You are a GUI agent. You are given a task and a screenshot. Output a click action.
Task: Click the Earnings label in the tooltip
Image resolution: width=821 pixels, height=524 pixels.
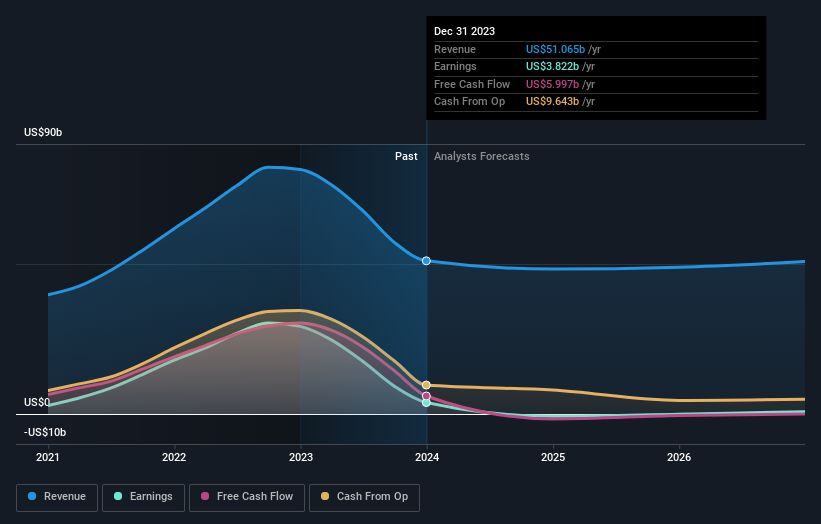pyautogui.click(x=455, y=66)
